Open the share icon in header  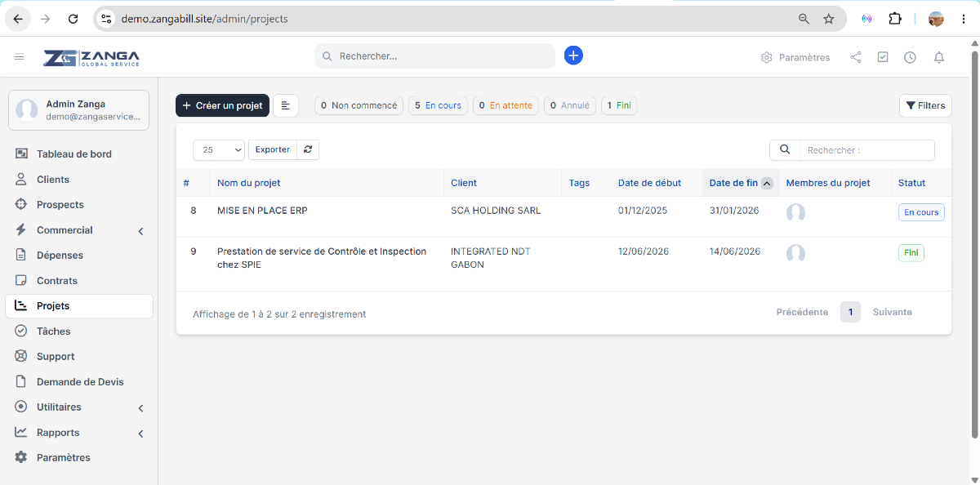(x=856, y=57)
